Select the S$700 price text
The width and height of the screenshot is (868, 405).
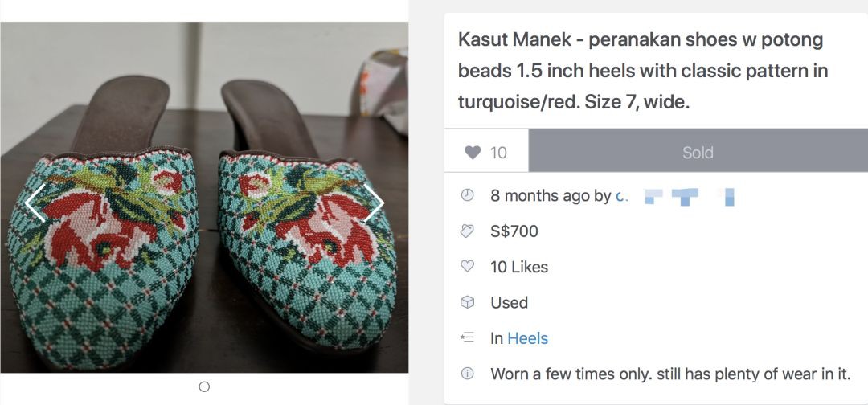pos(514,231)
